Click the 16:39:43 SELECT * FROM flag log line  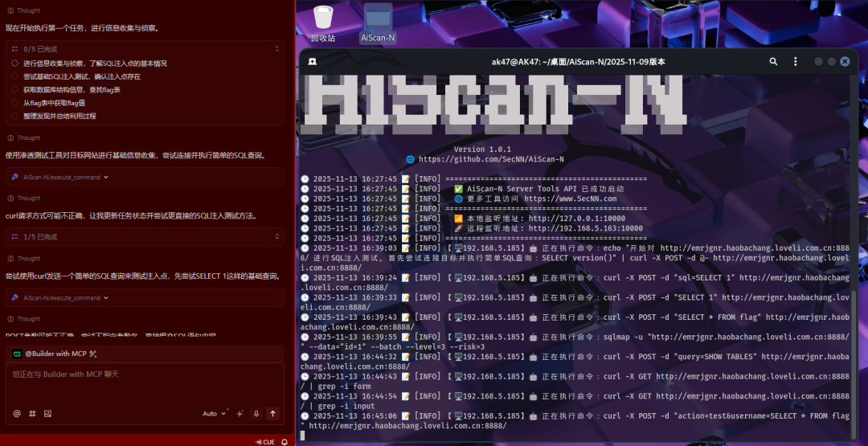(575, 322)
